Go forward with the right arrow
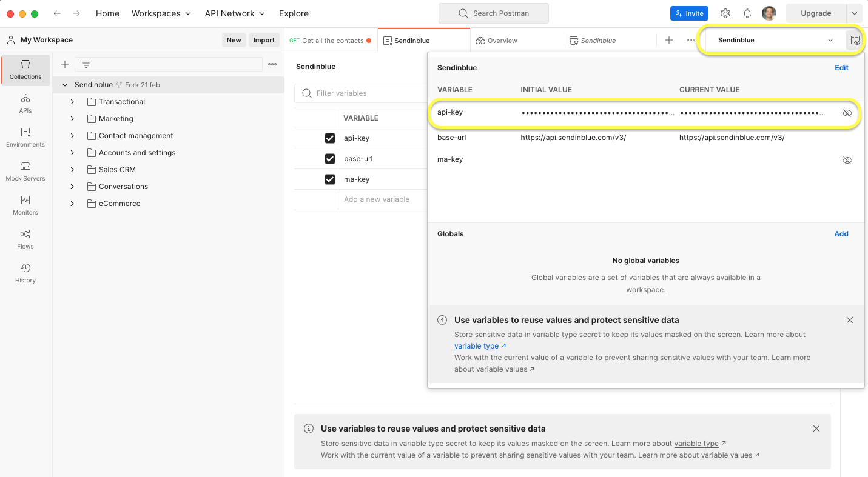868x477 pixels. coord(76,13)
